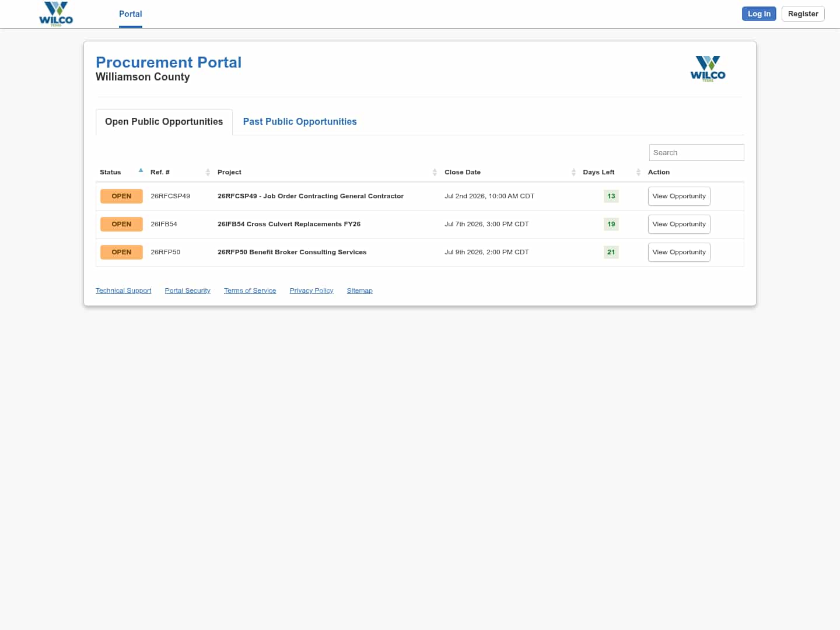Click the Close Date column header label

click(x=463, y=173)
